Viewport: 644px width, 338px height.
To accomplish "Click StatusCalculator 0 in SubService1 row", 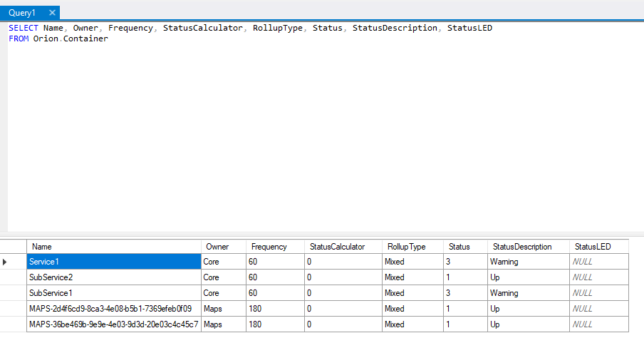I will point(343,293).
